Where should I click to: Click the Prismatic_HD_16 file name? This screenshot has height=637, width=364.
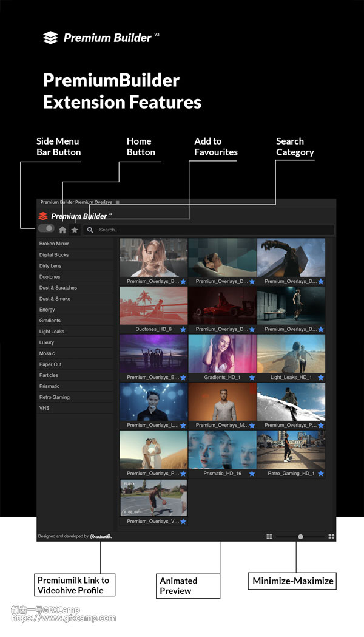coord(222,474)
